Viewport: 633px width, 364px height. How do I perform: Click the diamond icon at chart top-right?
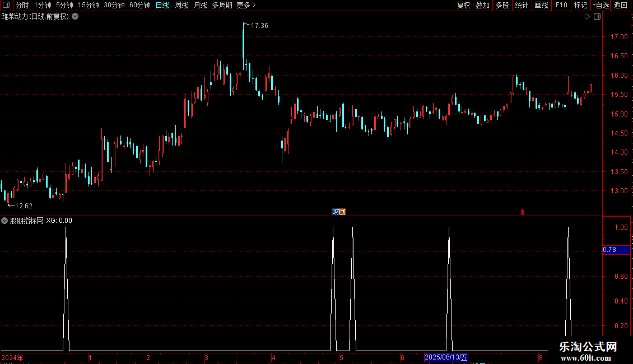pos(587,17)
